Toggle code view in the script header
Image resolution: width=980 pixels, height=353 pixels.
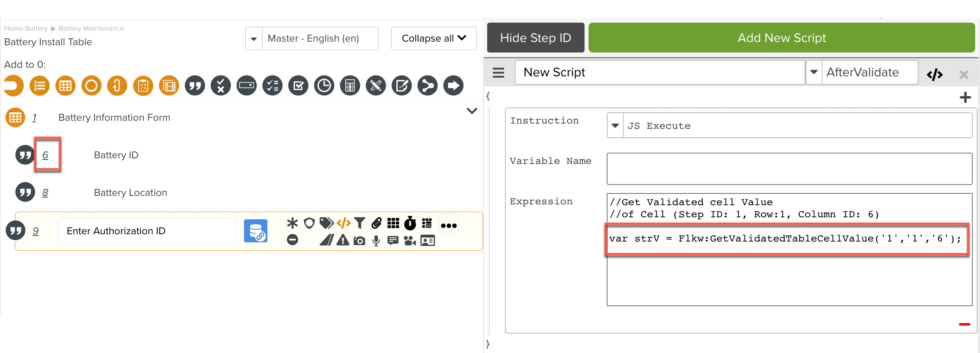(934, 74)
